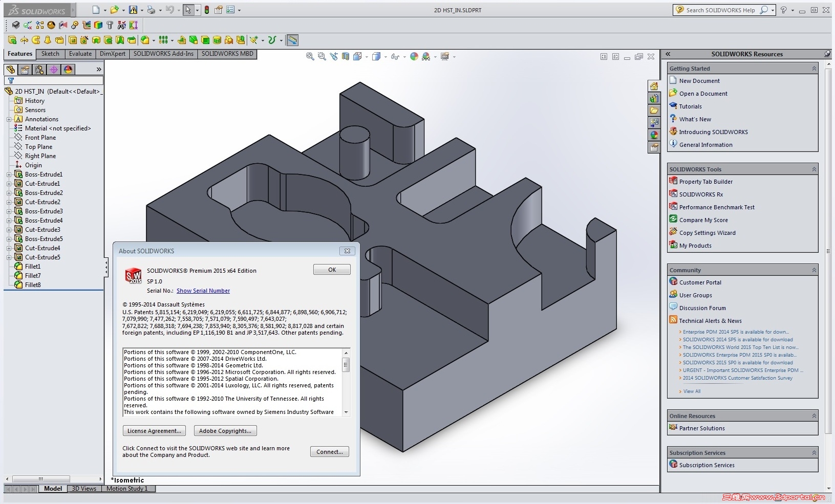Open the View Orientation dropdown arrow
The width and height of the screenshot is (835, 504).
[x=367, y=57]
